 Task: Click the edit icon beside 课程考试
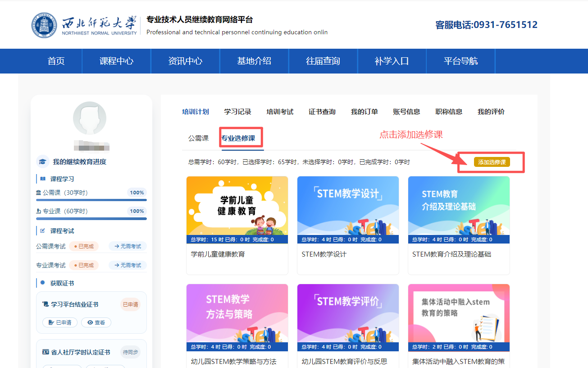(x=43, y=231)
